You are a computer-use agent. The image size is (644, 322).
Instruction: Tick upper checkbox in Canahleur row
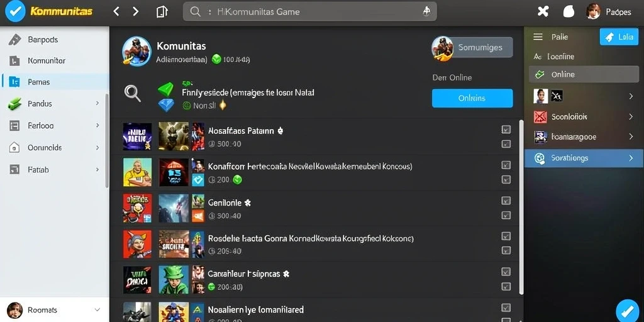click(506, 272)
